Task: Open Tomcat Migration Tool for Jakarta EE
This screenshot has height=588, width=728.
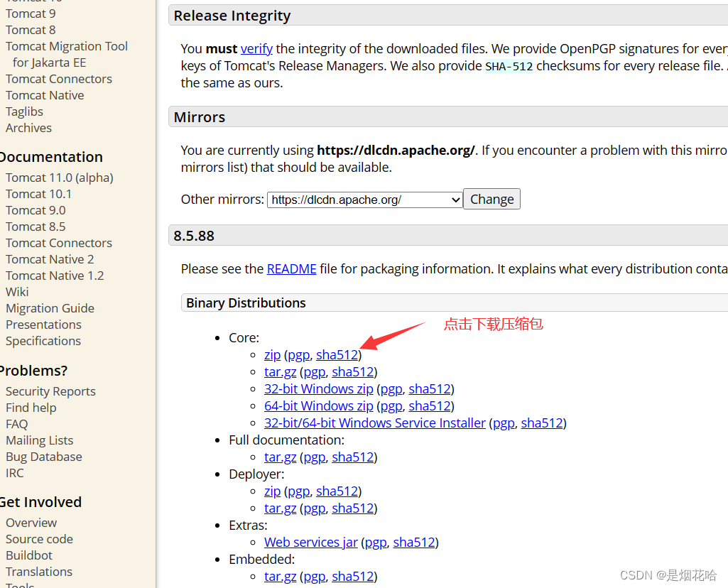Action: click(x=66, y=54)
